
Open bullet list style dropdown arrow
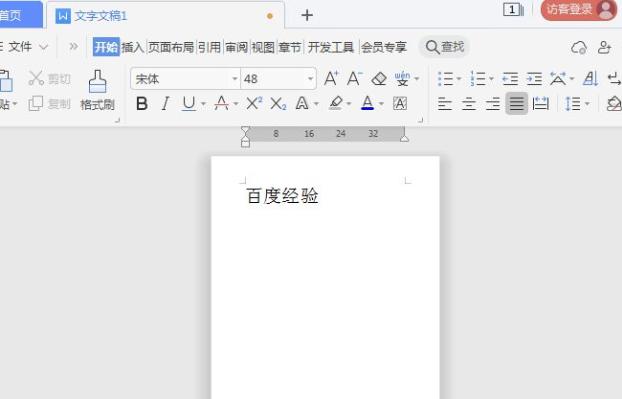459,79
